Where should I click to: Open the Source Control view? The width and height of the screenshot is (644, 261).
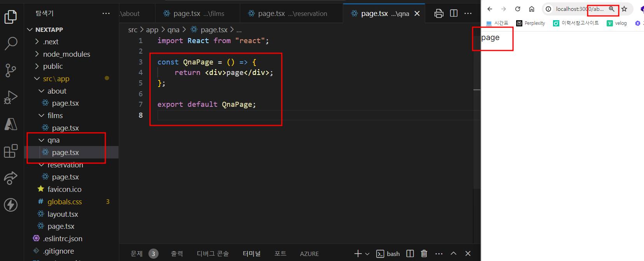click(10, 70)
